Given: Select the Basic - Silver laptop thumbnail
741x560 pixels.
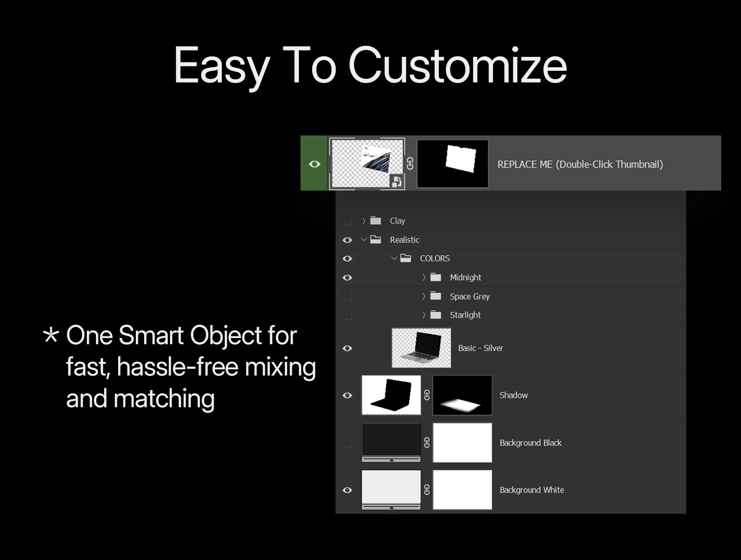Looking at the screenshot, I should click(x=421, y=348).
